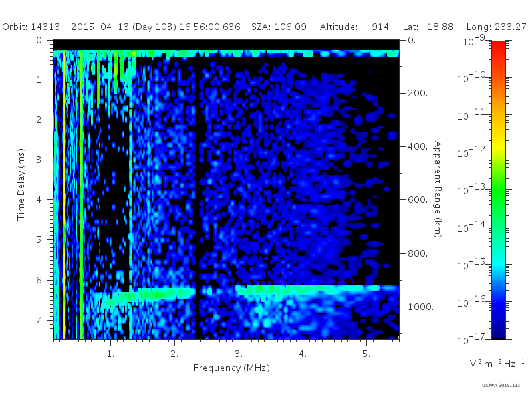Image resolution: width=532 pixels, height=399 pixels.
Task: Click time delay tick label '5.'
Action: pos(41,240)
